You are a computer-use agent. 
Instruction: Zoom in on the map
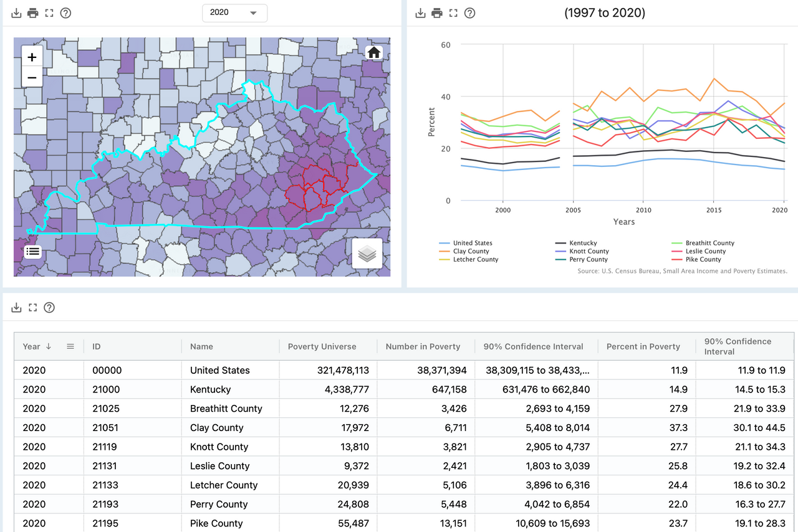click(32, 57)
